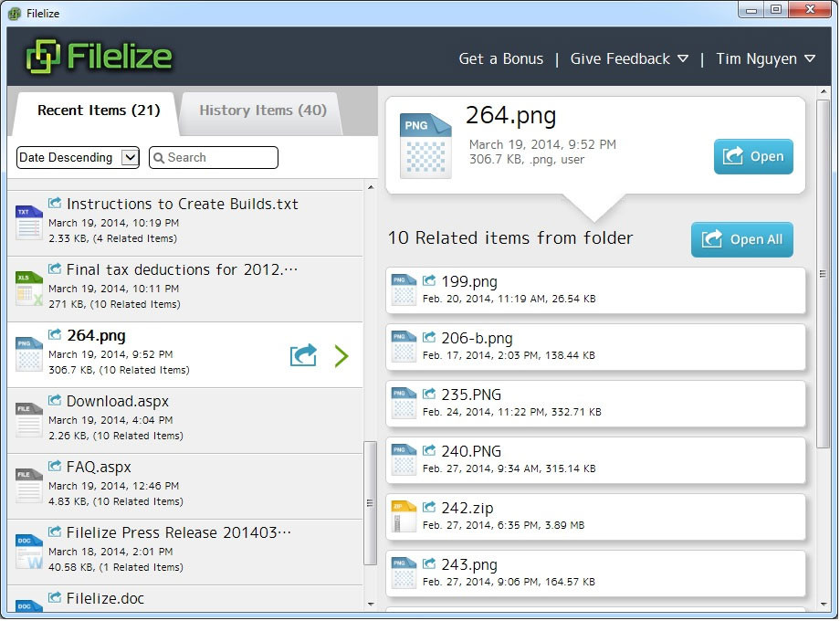Click the small share icon beside Final tax deductions
The image size is (840, 621).
(x=55, y=269)
